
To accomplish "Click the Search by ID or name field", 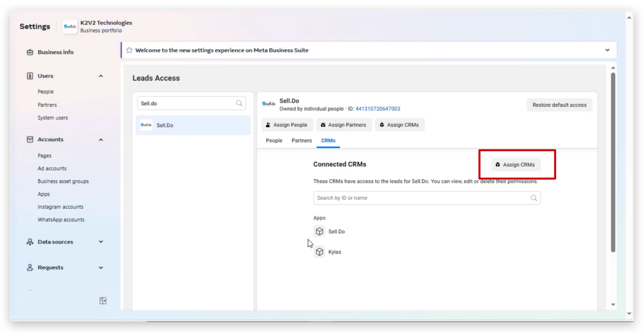I will [419, 198].
